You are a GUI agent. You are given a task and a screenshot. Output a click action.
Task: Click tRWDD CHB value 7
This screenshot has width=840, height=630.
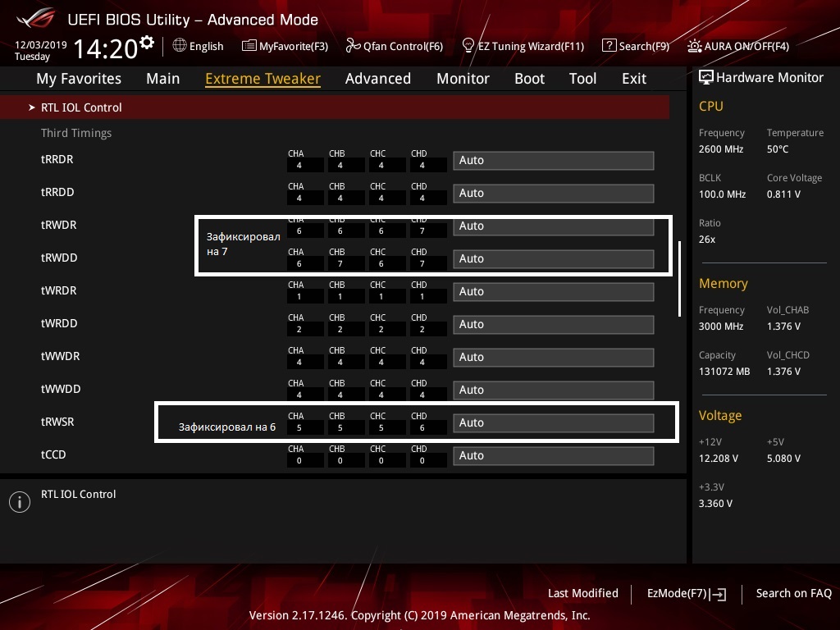[x=340, y=263]
